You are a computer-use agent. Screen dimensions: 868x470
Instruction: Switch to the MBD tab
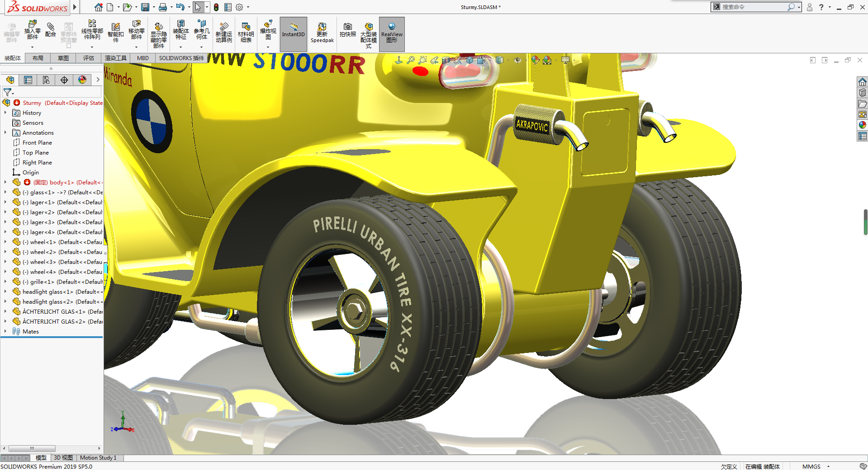143,58
